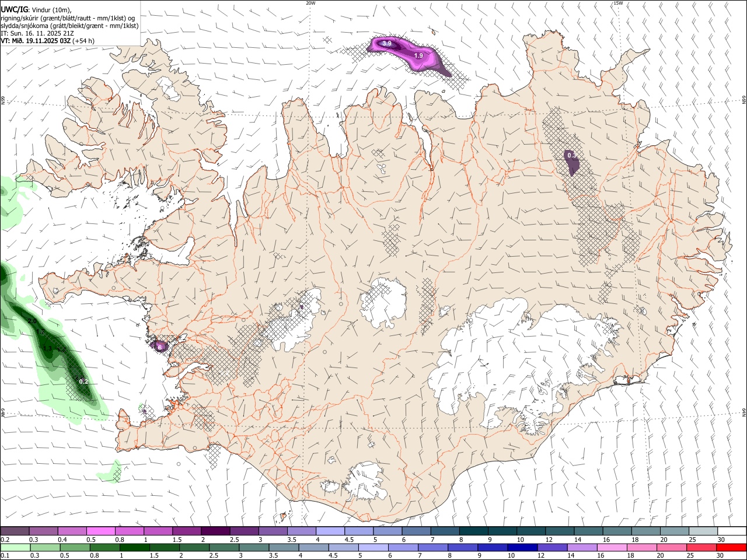Click the navy blue 10–12 rain legend swatch
The image size is (747, 560).
[x=522, y=547]
